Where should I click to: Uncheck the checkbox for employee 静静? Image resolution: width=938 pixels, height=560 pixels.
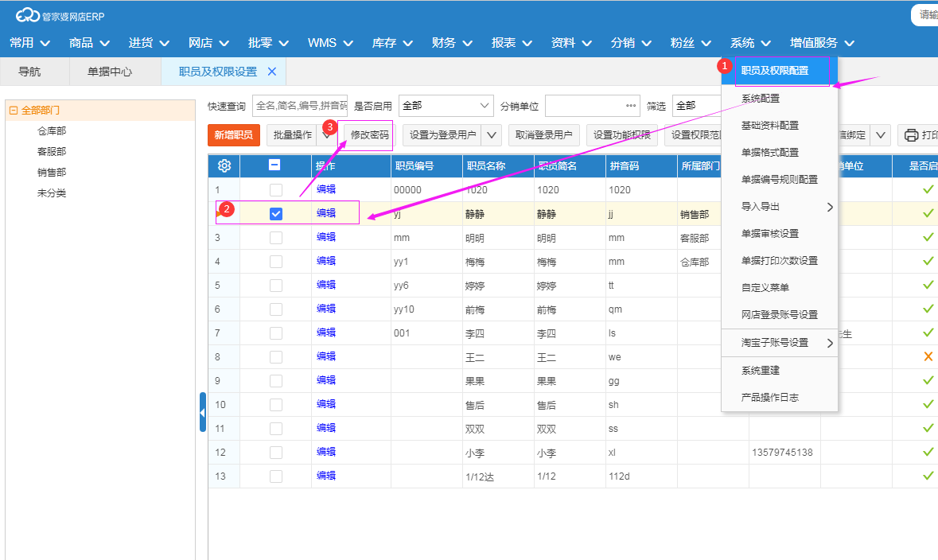pos(276,213)
